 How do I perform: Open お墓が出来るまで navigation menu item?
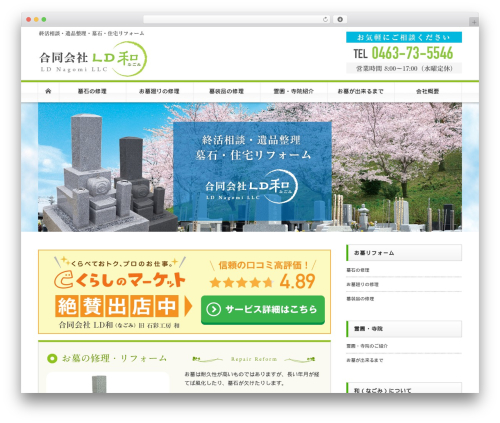(361, 91)
